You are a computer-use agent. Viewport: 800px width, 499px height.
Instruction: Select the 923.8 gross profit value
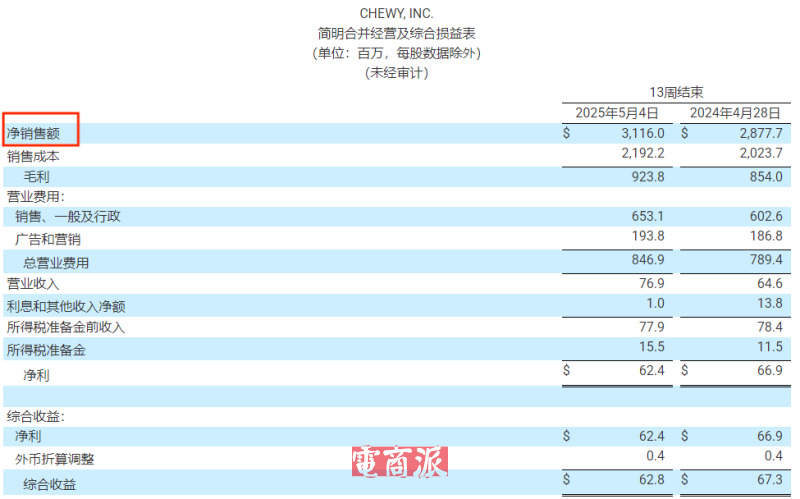647,177
